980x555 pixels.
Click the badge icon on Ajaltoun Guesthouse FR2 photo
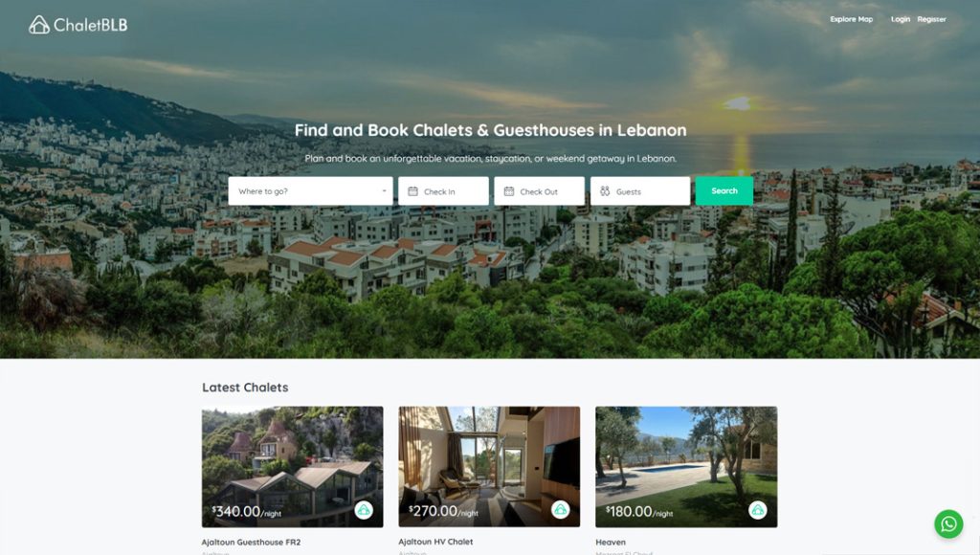(x=364, y=510)
